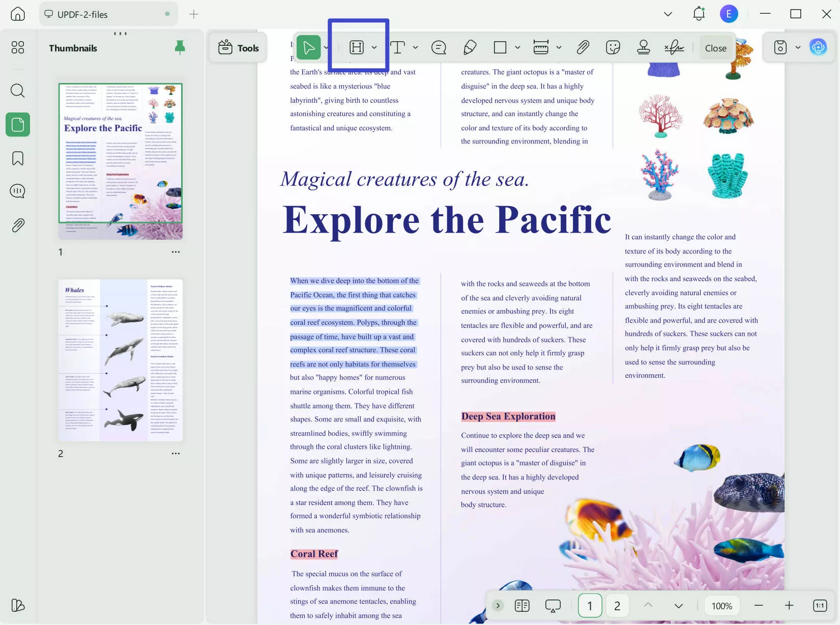
Task: Toggle the presentation screen mode
Action: coord(553,605)
